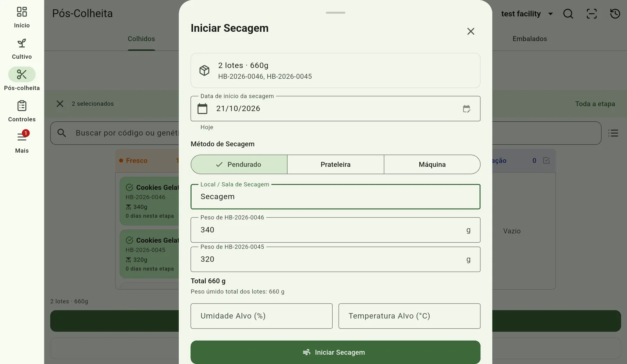Switch to Embalados tab
The height and width of the screenshot is (364, 627).
tap(530, 39)
